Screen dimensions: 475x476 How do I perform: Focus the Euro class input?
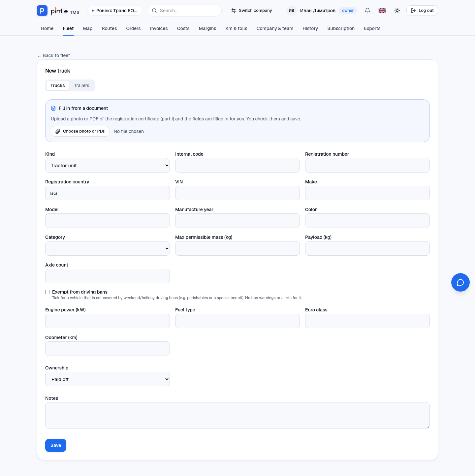(x=367, y=321)
